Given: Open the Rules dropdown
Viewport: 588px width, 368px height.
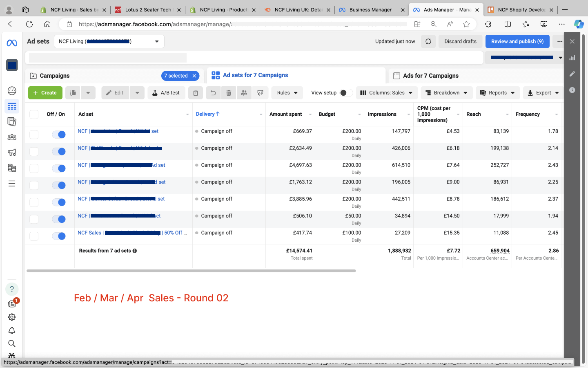Looking at the screenshot, I should (x=287, y=93).
